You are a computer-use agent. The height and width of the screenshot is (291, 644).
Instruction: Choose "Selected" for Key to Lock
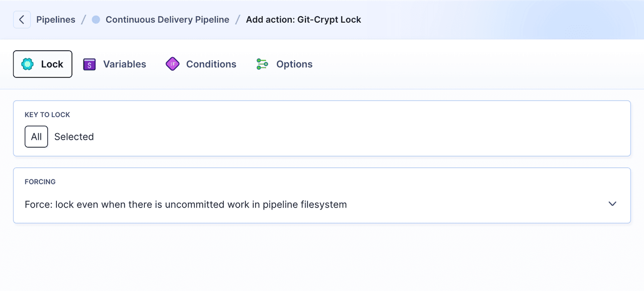tap(74, 136)
